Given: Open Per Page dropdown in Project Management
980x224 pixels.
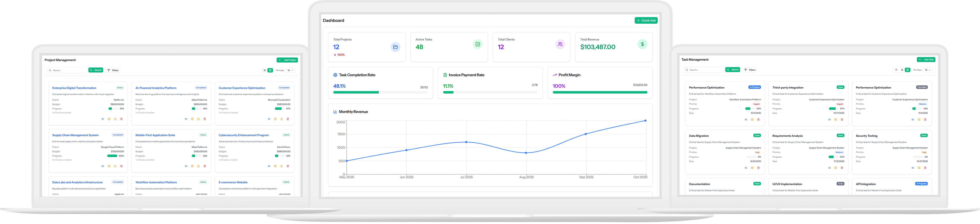Looking at the screenshot, I should (290, 70).
